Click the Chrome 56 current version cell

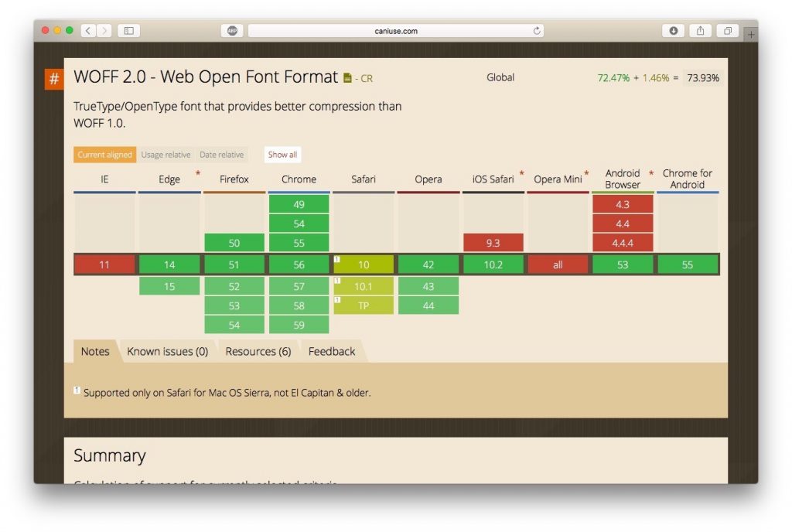[299, 264]
